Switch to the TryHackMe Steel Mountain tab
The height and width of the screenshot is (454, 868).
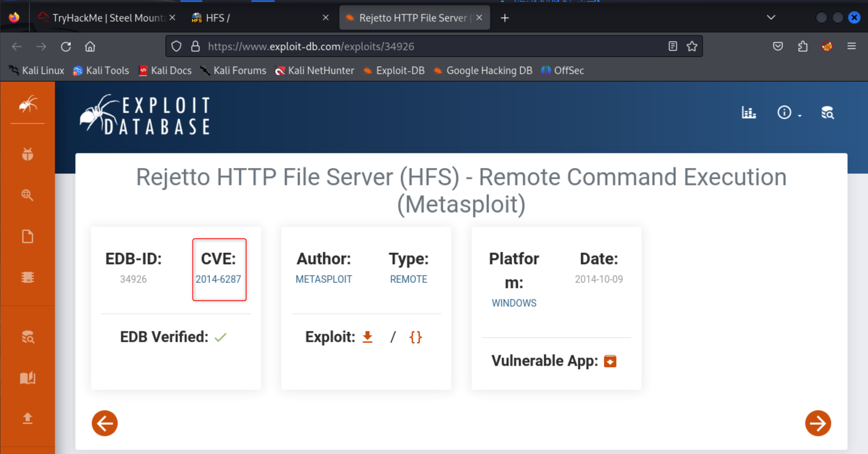click(x=105, y=18)
